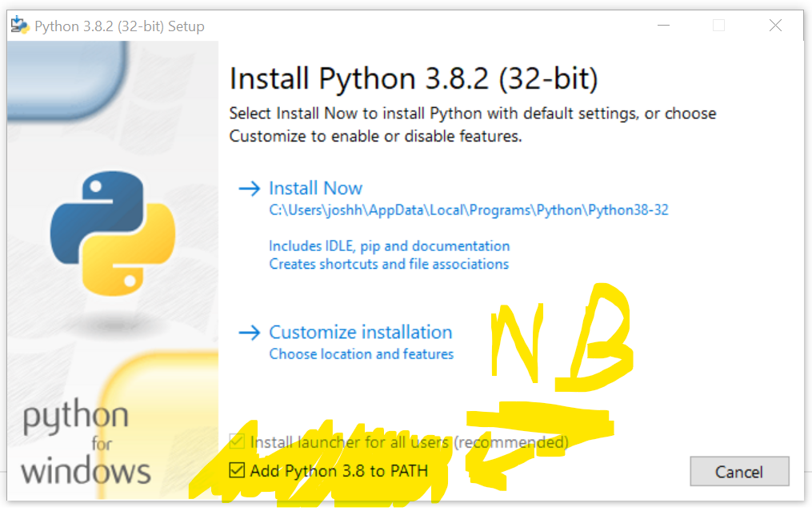Toggle Install launcher for all users checkbox

[x=237, y=441]
